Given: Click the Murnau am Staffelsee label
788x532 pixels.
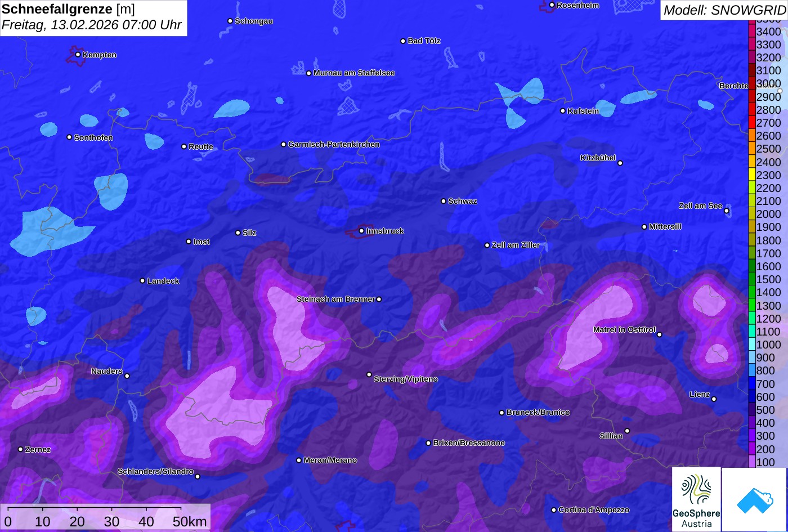Looking at the screenshot, I should [354, 73].
